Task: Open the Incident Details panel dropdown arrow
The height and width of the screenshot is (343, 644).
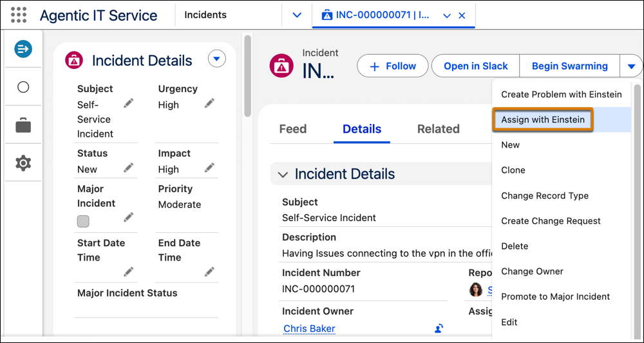Action: click(x=217, y=59)
